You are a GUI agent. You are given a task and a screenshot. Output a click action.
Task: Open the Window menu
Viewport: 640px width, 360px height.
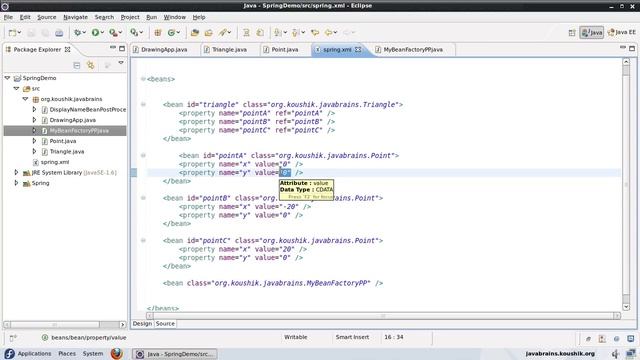[x=175, y=17]
